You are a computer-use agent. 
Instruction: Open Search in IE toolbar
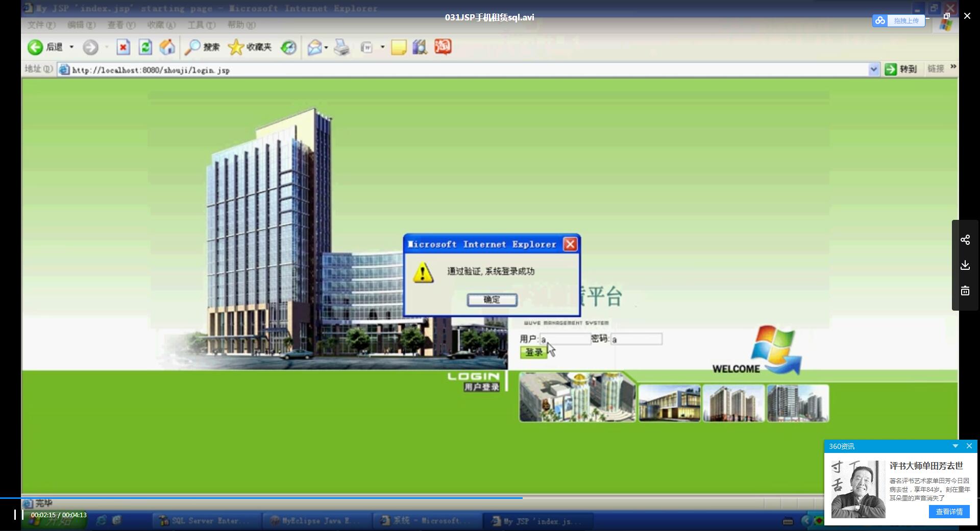point(202,47)
